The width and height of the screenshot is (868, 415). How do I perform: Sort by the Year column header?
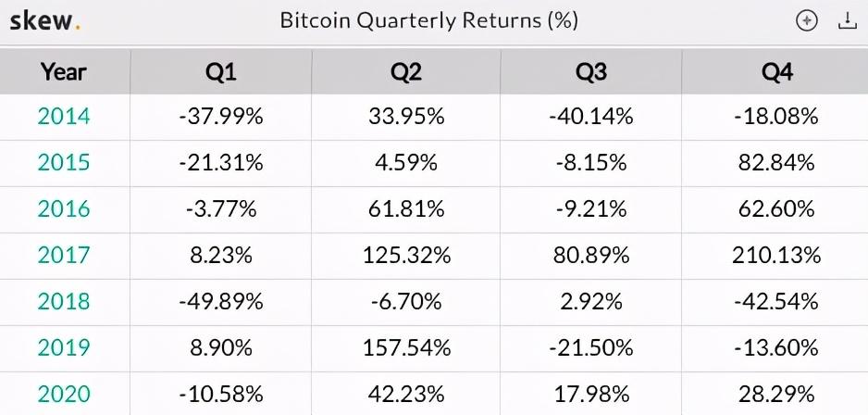[x=64, y=71]
